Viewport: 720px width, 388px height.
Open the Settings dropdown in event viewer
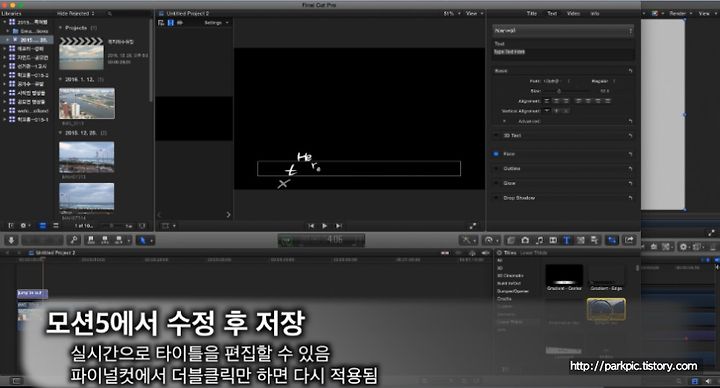(x=216, y=22)
